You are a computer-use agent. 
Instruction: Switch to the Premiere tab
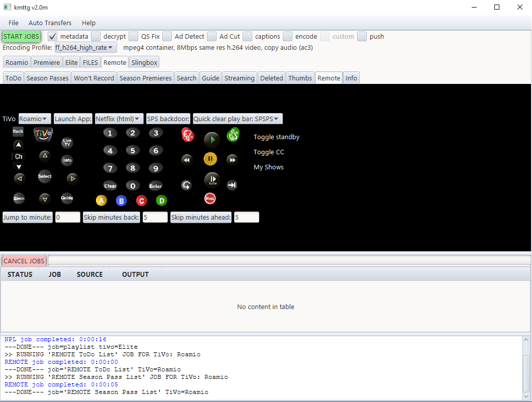47,62
